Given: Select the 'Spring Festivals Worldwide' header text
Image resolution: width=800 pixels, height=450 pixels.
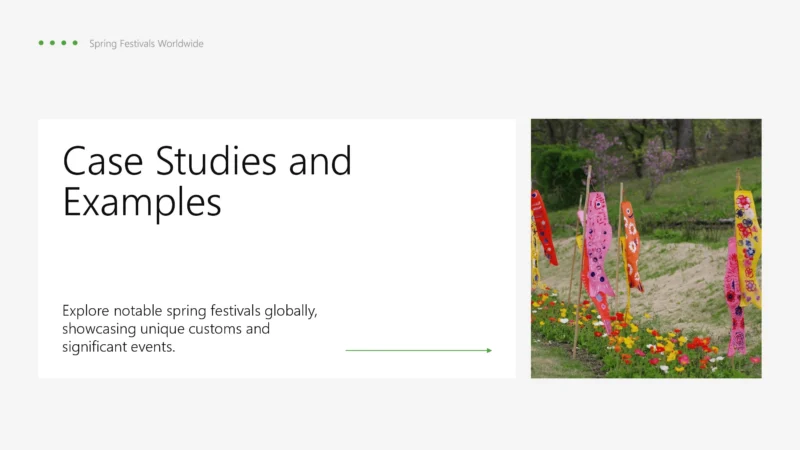Looking at the screenshot, I should pyautogui.click(x=146, y=44).
